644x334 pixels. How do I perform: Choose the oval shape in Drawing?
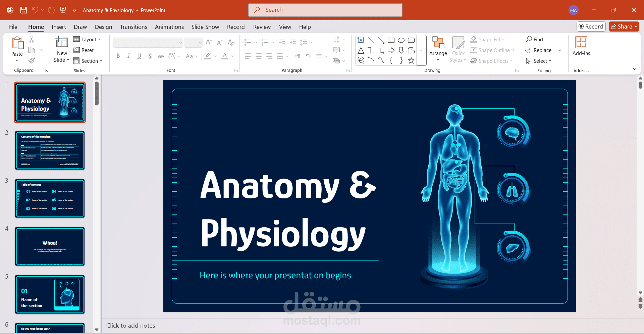pos(401,40)
